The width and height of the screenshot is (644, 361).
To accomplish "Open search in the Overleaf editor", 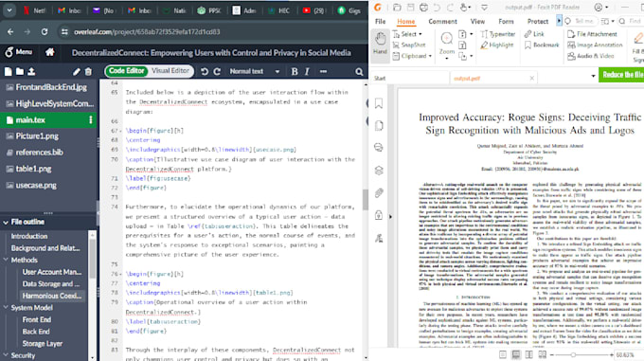I will [x=359, y=72].
